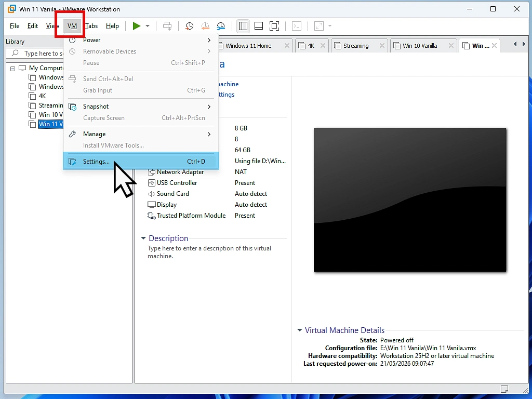Click the Display monitor icon

pyautogui.click(x=151, y=205)
